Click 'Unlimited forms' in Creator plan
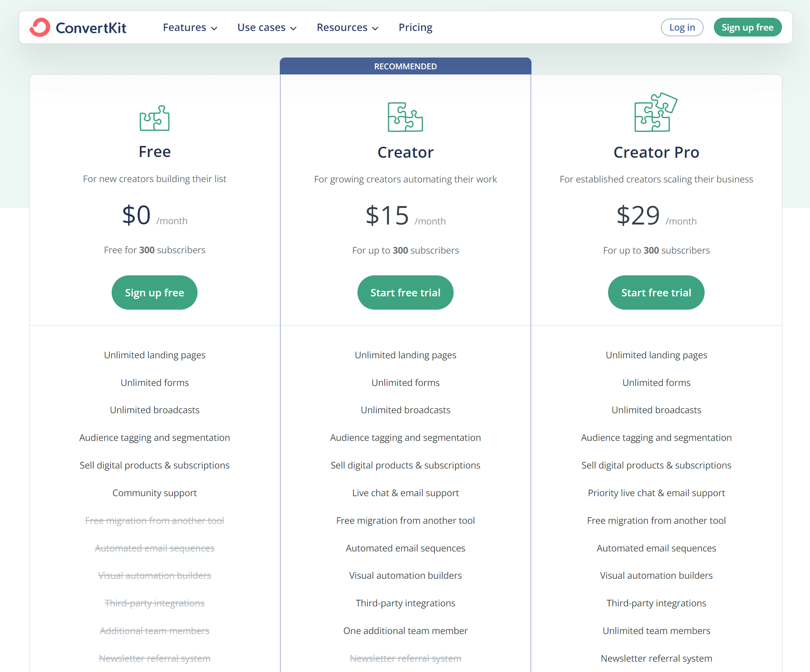Screen dimensions: 810x672 coord(405,383)
